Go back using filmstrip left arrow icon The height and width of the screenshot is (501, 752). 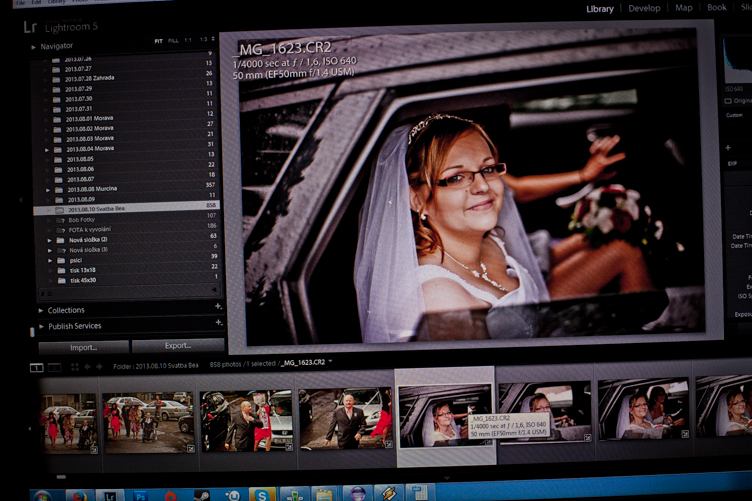[88, 367]
